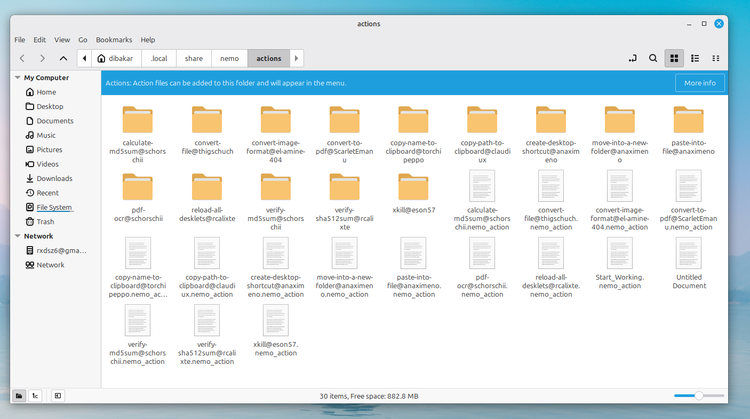Select the convert-to-pdf@ScarletEmanu folder
The image size is (750, 419).
(344, 134)
